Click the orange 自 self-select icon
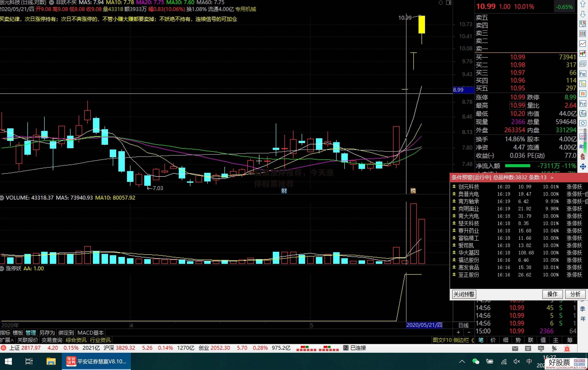The image size is (588, 370). click(x=583, y=94)
